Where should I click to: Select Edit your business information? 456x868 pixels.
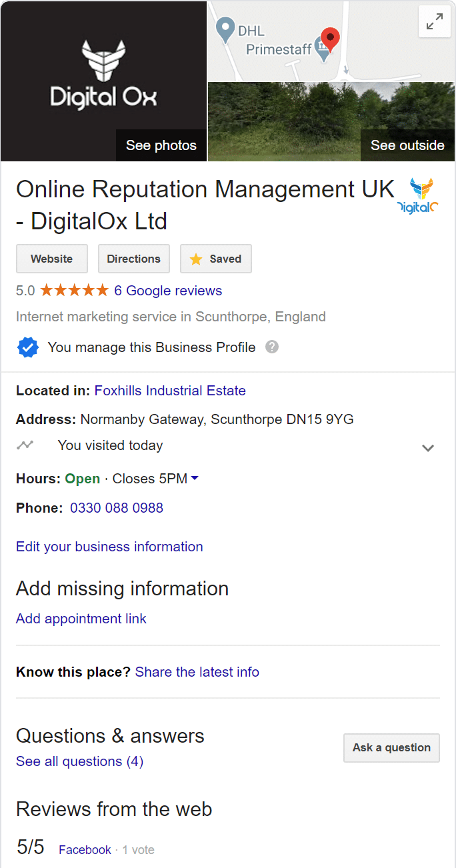[109, 547]
